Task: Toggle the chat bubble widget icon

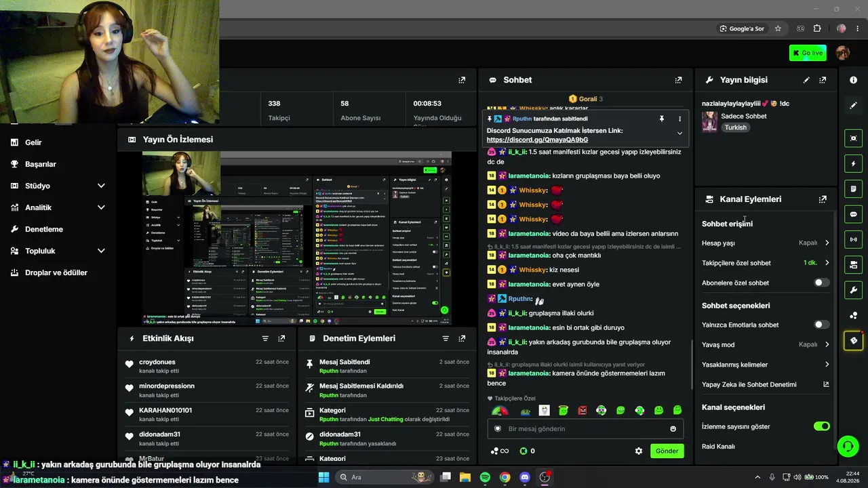Action: (853, 214)
